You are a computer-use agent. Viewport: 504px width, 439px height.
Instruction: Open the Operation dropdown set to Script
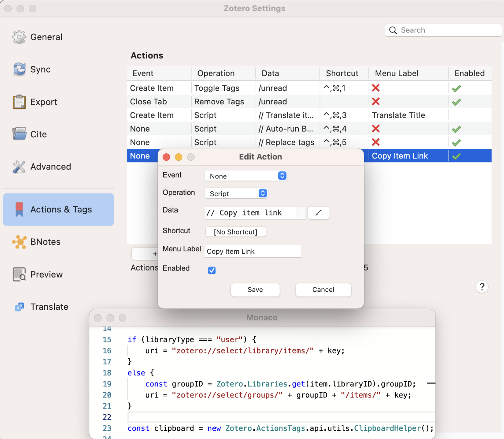click(236, 193)
